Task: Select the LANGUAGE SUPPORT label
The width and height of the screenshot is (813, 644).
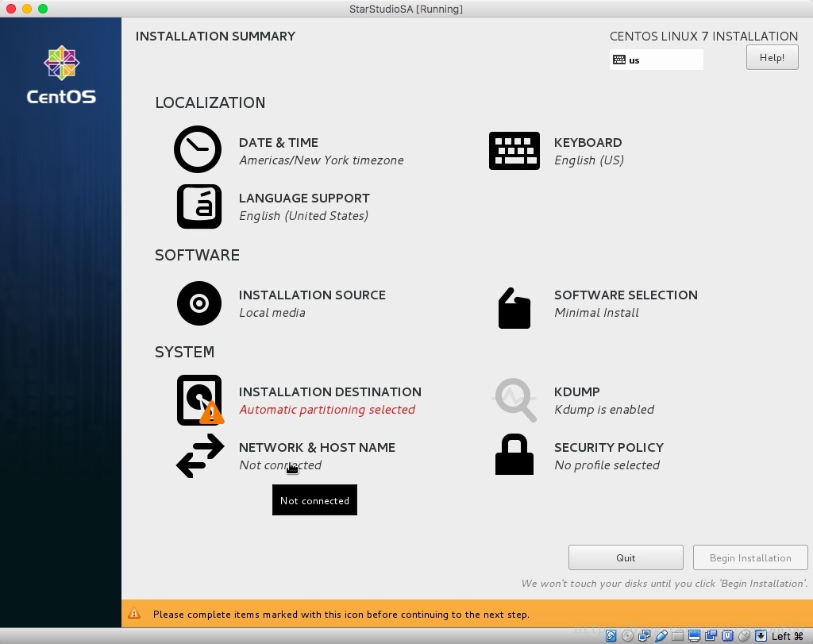Action: click(304, 198)
